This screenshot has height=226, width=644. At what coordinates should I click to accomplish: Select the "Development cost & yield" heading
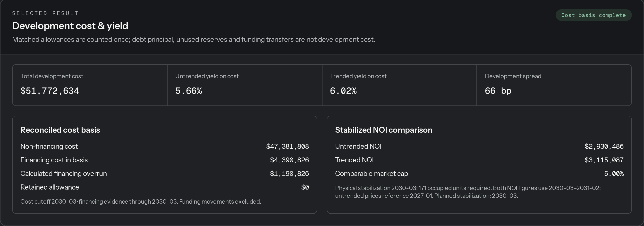click(70, 26)
